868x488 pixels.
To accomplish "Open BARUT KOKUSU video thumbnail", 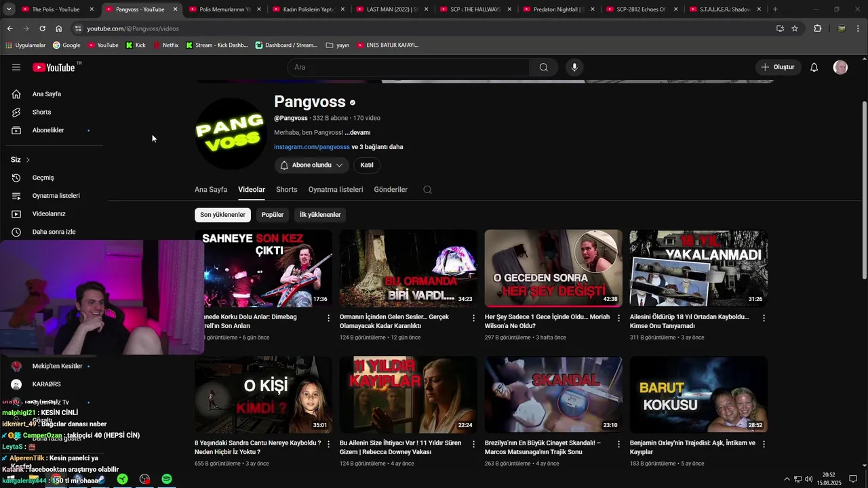I will click(x=698, y=394).
